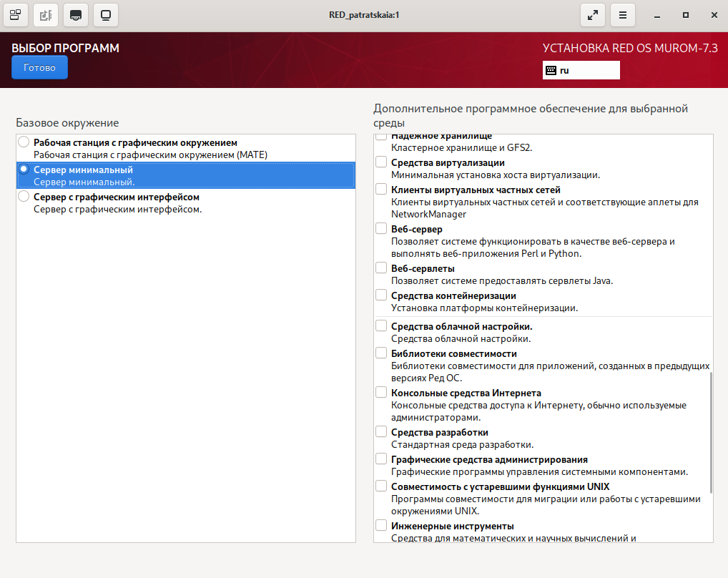This screenshot has height=578, width=728.
Task: Enable the Веб-сервлеты checkbox
Action: click(x=381, y=268)
